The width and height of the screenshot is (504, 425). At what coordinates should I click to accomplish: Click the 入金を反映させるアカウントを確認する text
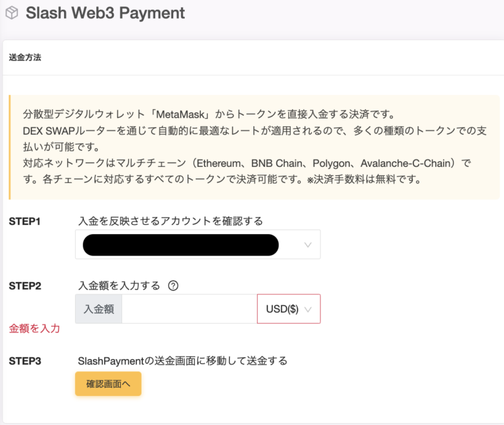[x=171, y=221]
